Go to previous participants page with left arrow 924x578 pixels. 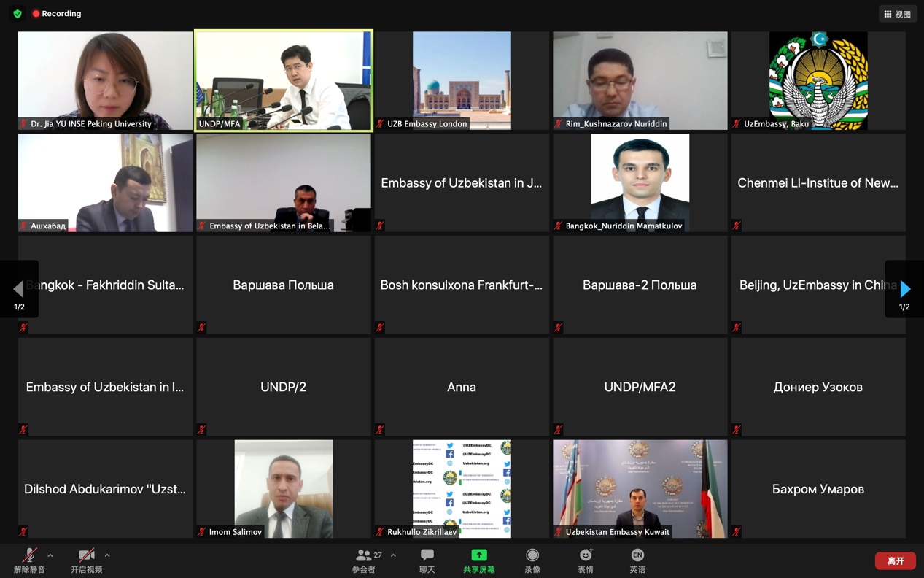pyautogui.click(x=19, y=289)
